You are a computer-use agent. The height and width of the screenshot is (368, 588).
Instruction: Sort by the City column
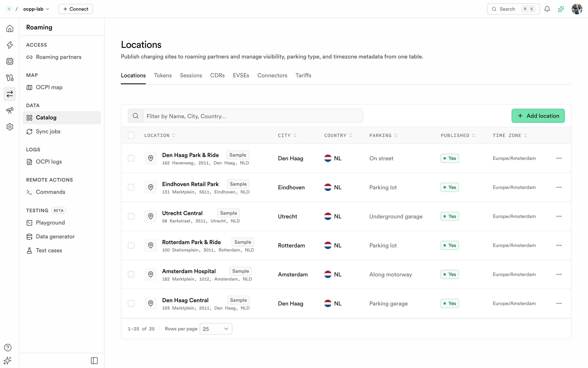pyautogui.click(x=287, y=135)
